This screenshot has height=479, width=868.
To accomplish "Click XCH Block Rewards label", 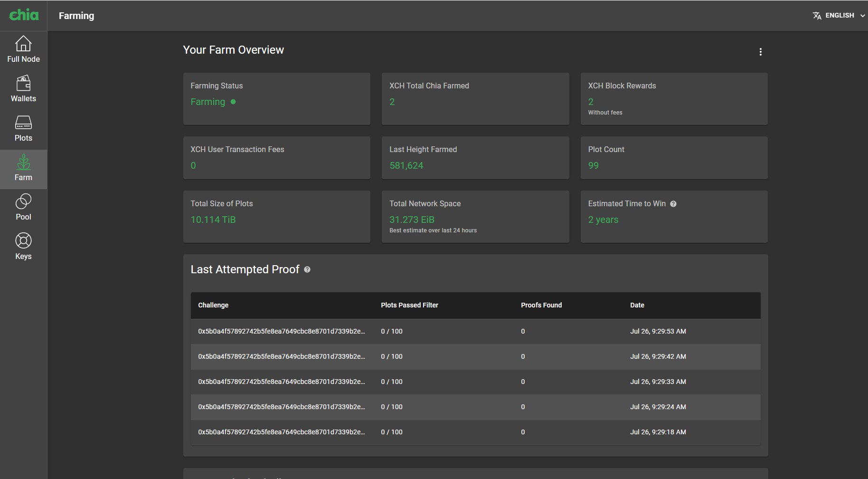I will (622, 86).
